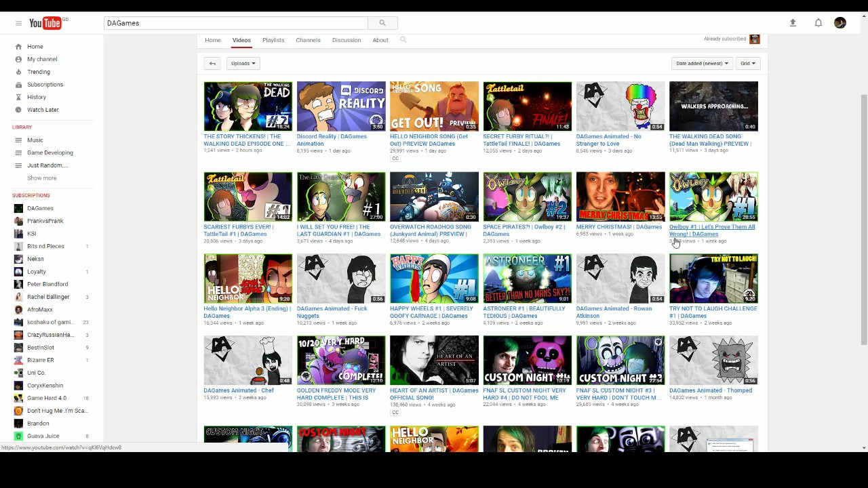Click the Walkers Approaching thumbnail
Image resolution: width=868 pixels, height=488 pixels.
(713, 106)
